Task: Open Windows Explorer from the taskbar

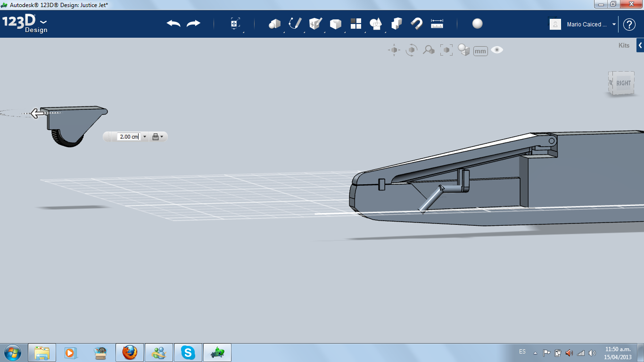Action: click(x=42, y=353)
